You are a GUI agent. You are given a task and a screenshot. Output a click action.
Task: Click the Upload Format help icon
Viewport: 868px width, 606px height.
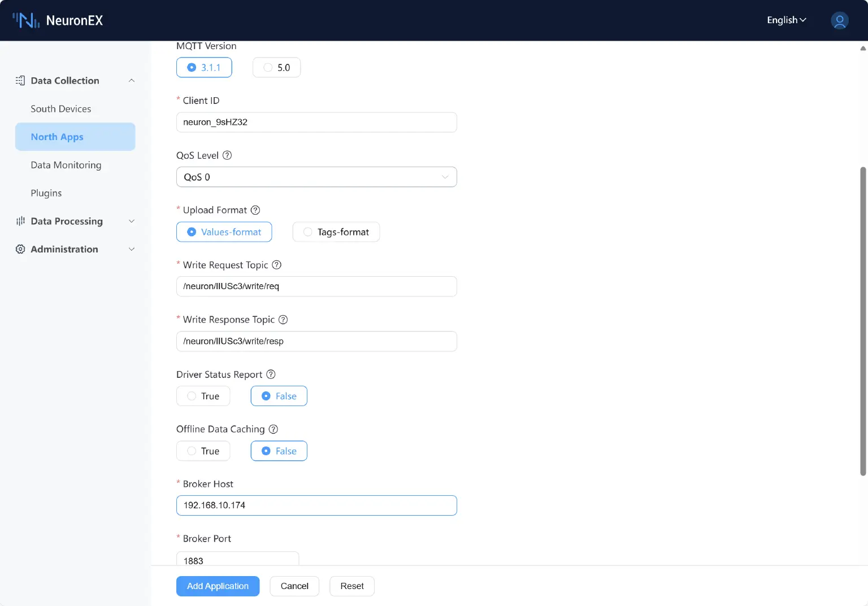click(255, 210)
